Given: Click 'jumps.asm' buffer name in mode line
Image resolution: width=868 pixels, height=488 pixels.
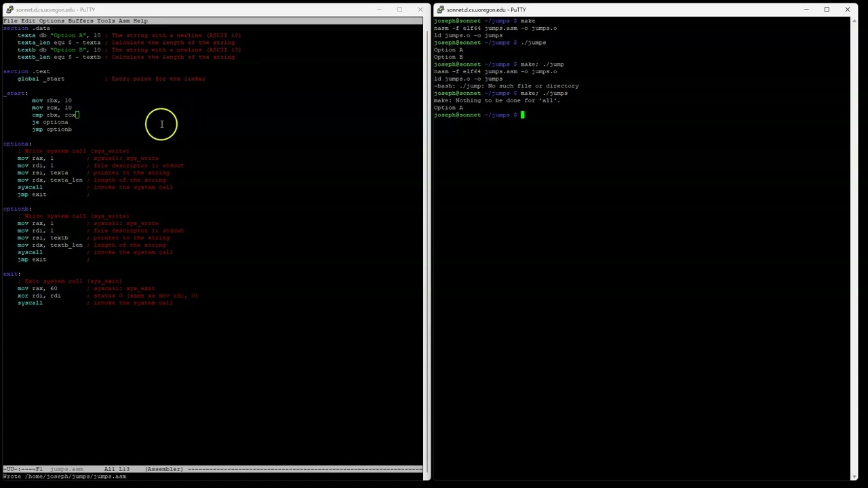Looking at the screenshot, I should pyautogui.click(x=66, y=469).
